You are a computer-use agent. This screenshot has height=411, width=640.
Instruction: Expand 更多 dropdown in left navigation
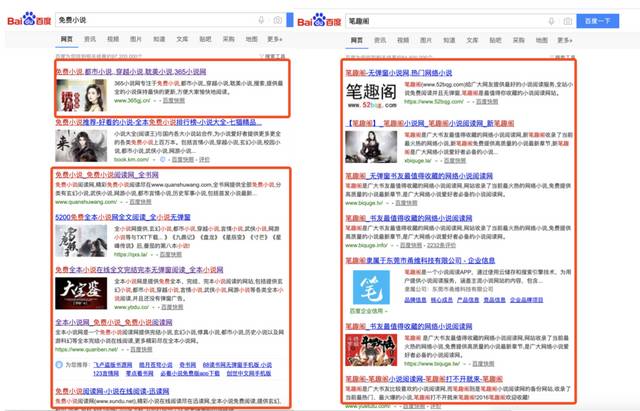pyautogui.click(x=274, y=39)
